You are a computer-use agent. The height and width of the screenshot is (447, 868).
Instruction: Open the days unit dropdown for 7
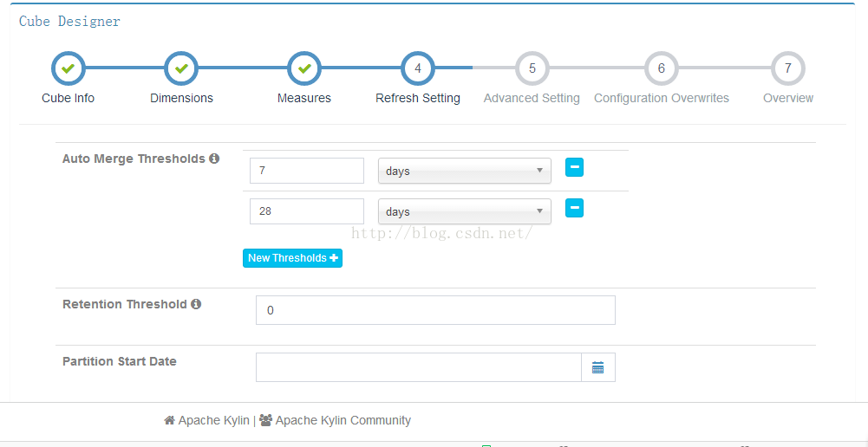pyautogui.click(x=465, y=171)
